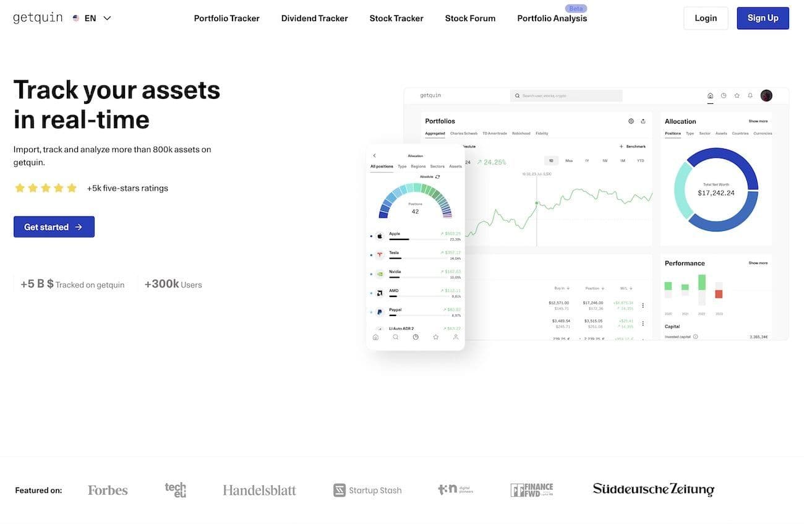Click the pie chart icon in the phone bottom bar
The image size is (804, 532).
416,337
